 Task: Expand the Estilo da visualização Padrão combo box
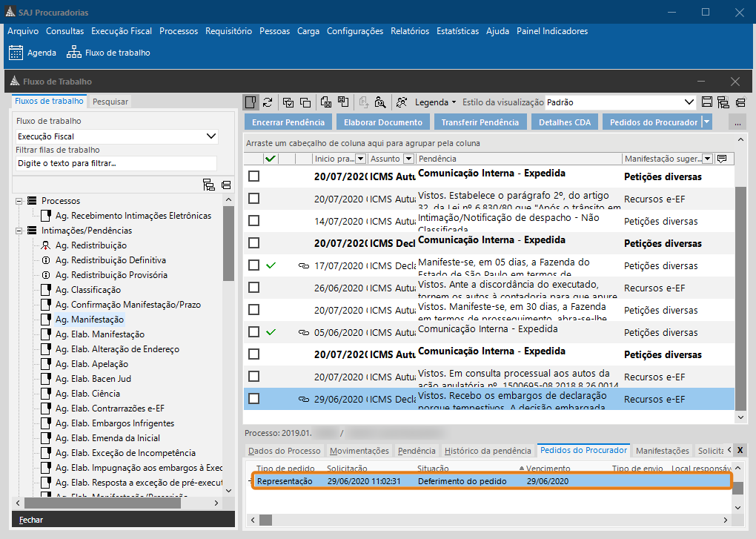pyautogui.click(x=689, y=102)
